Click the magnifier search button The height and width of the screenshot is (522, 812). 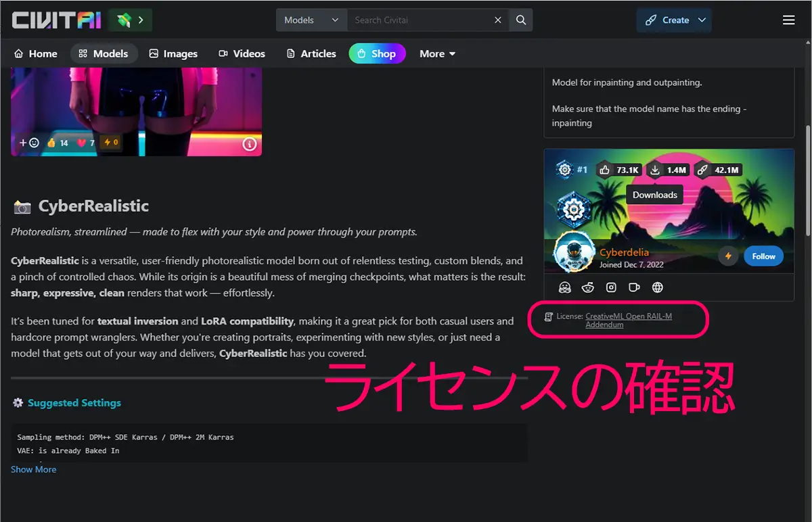[x=521, y=20]
